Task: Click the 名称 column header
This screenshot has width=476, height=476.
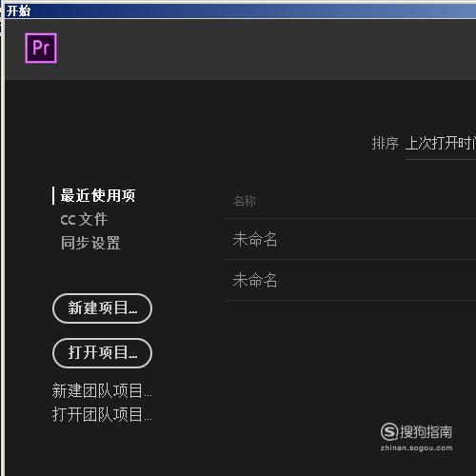Action: point(244,201)
